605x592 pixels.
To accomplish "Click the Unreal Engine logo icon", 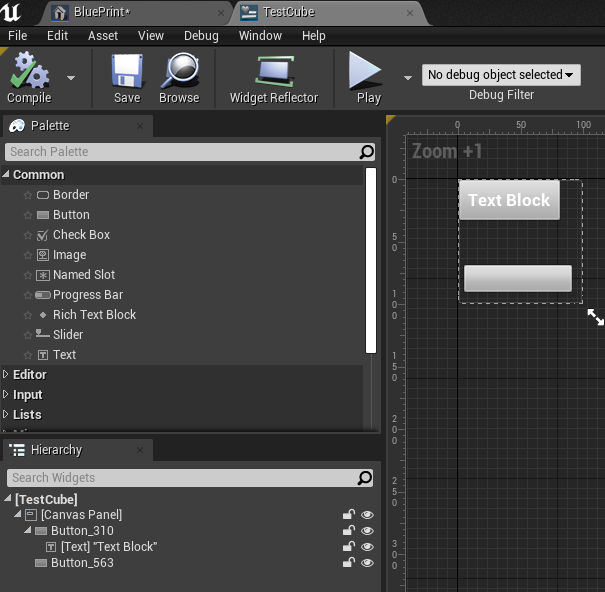I will [x=11, y=12].
